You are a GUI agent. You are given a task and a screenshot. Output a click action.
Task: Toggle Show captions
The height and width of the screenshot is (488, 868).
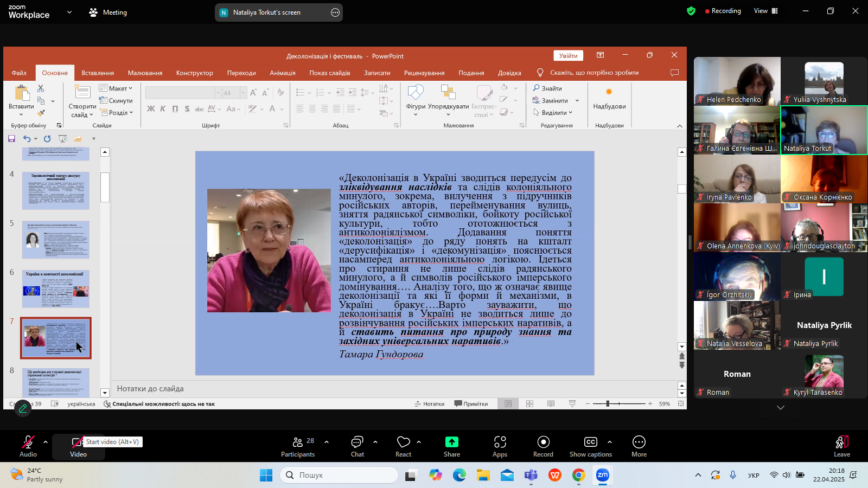(590, 442)
